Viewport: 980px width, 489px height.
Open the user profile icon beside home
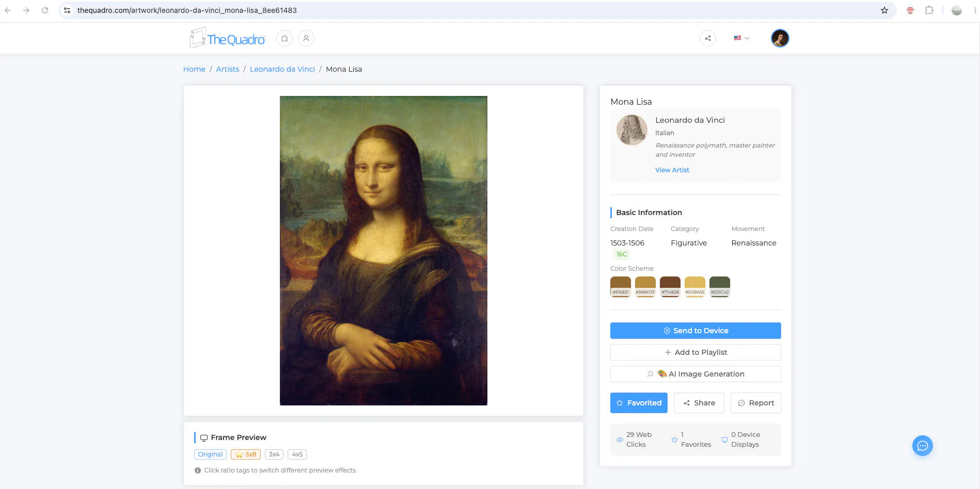(306, 38)
